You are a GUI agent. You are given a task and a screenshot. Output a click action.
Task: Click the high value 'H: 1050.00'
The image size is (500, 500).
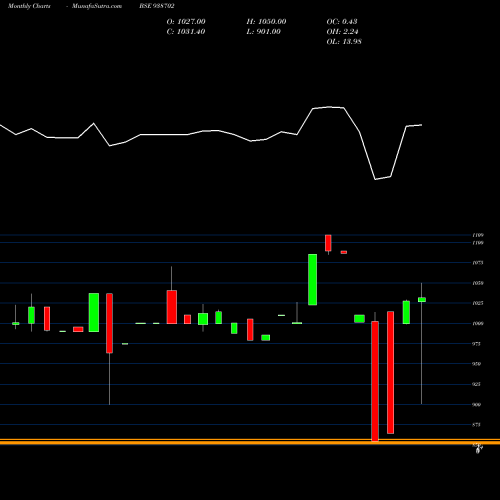pyautogui.click(x=266, y=22)
